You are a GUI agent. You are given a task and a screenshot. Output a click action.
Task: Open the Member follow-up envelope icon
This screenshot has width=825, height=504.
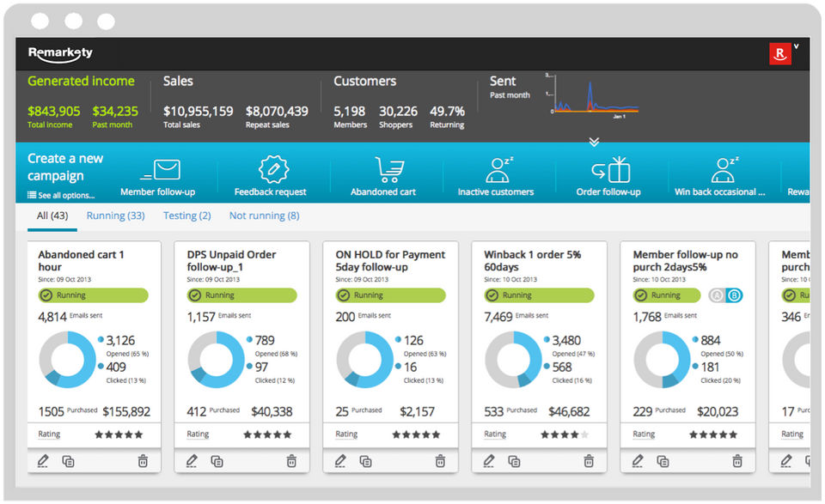(162, 170)
